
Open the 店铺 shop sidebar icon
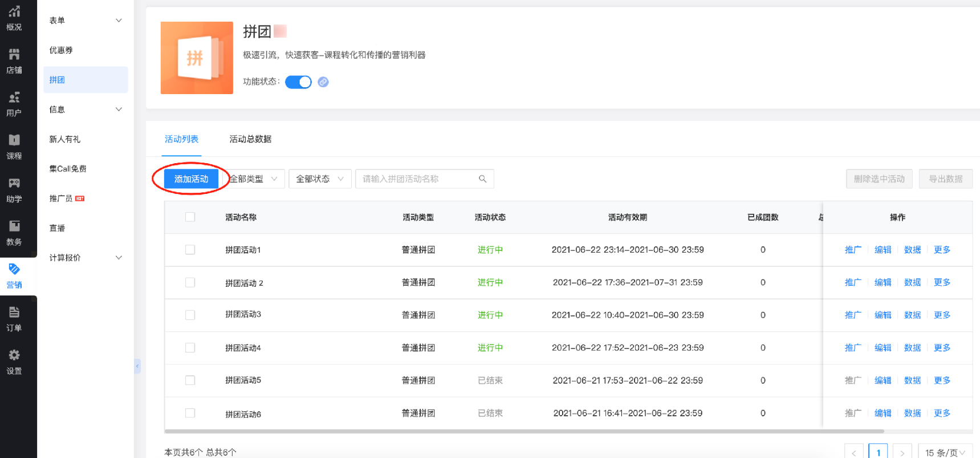tap(14, 61)
